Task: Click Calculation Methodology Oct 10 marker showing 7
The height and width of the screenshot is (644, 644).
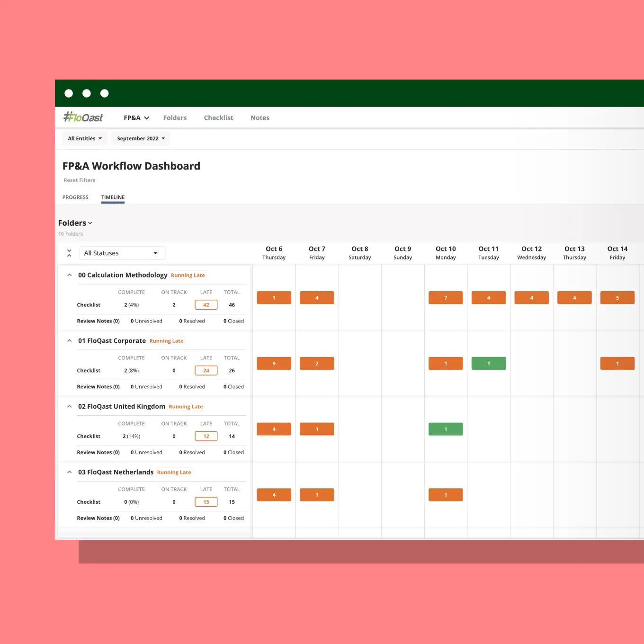Action: pyautogui.click(x=446, y=298)
